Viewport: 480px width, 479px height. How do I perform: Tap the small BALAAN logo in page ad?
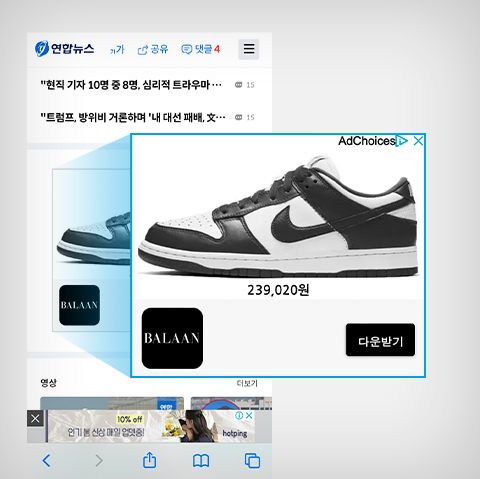coord(79,305)
